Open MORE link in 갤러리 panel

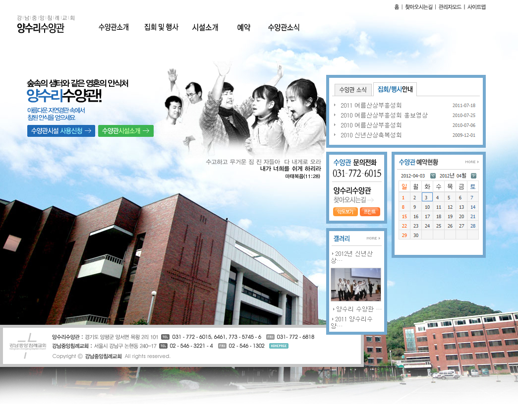click(373, 239)
